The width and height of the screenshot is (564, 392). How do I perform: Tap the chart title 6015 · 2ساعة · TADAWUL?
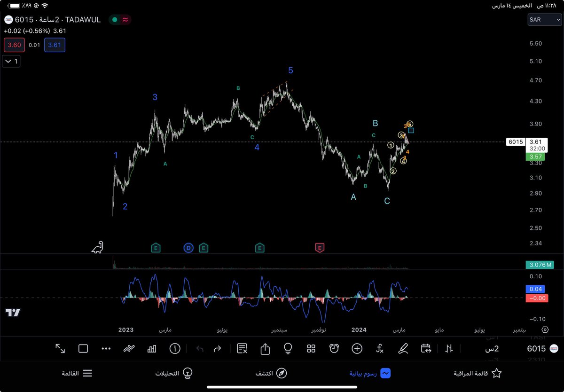(58, 20)
